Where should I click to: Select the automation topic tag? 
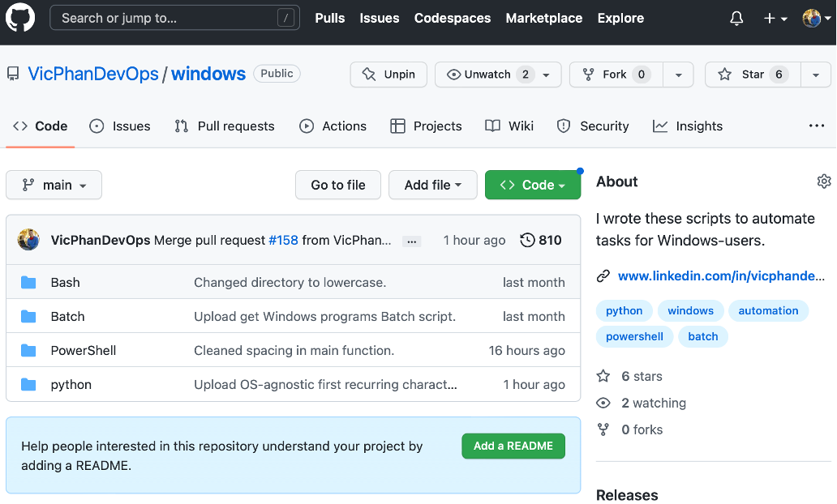click(x=768, y=311)
